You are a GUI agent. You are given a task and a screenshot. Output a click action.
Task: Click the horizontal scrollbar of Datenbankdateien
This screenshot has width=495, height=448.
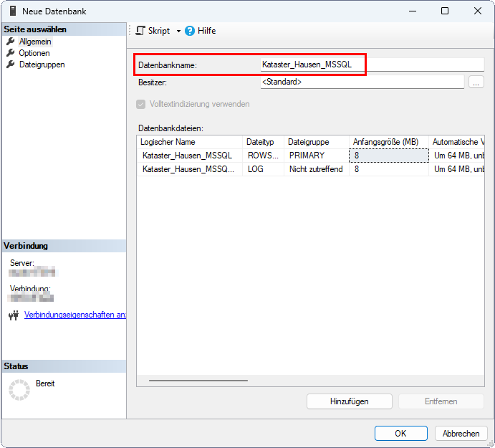click(198, 381)
